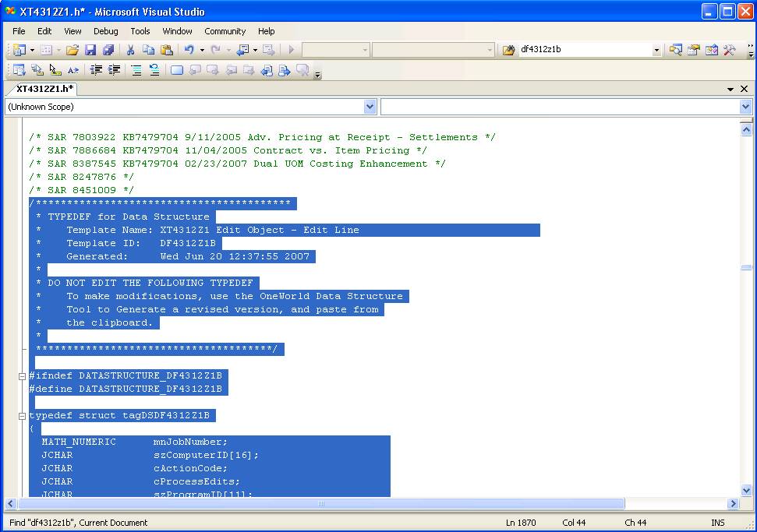Open the Undo history dropdown arrow

[x=202, y=50]
